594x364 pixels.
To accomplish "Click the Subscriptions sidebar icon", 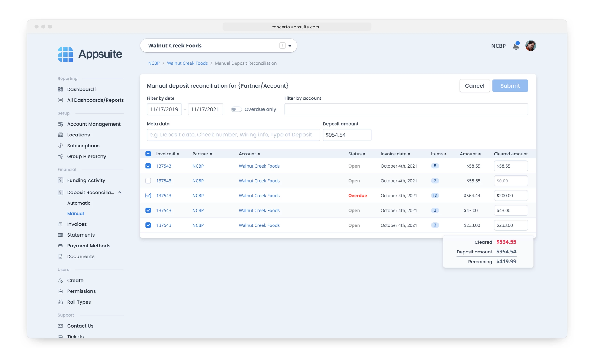I will click(61, 146).
